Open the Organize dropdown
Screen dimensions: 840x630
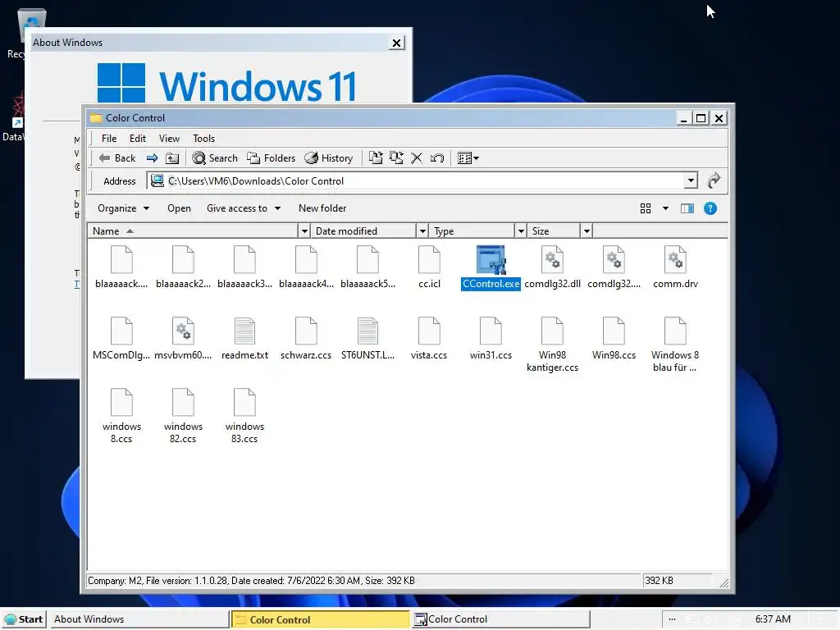click(x=123, y=208)
